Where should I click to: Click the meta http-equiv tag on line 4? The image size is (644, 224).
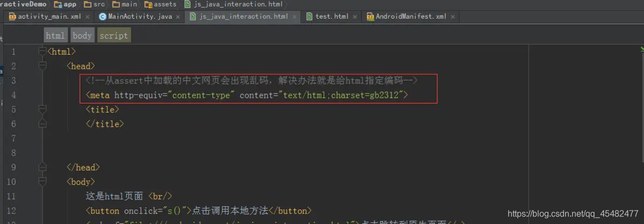pos(247,95)
